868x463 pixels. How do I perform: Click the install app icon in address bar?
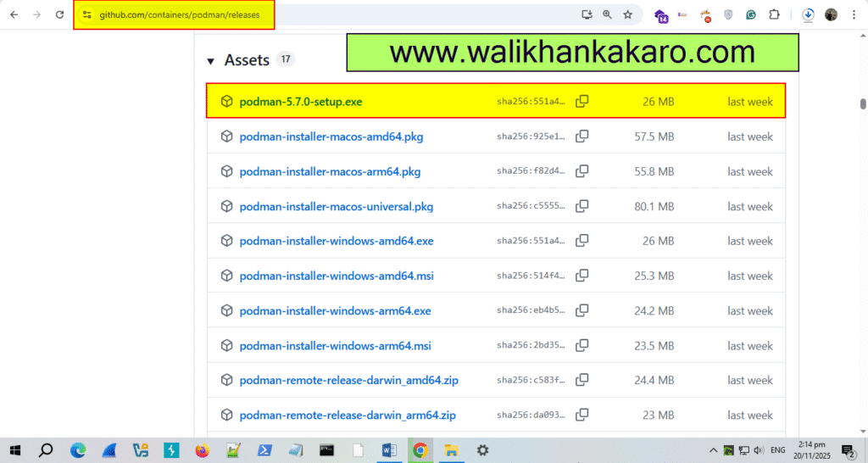coord(587,15)
